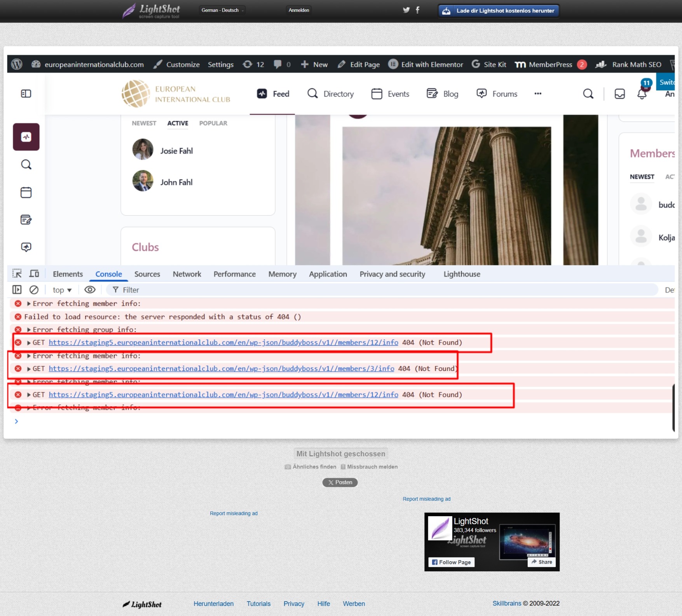This screenshot has height=616, width=682.
Task: Click the search magnifier in left sidebar
Action: [x=26, y=165]
